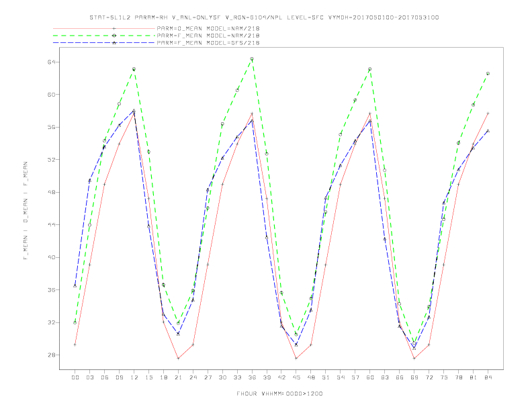Click x-axis tick label 81

(474, 377)
